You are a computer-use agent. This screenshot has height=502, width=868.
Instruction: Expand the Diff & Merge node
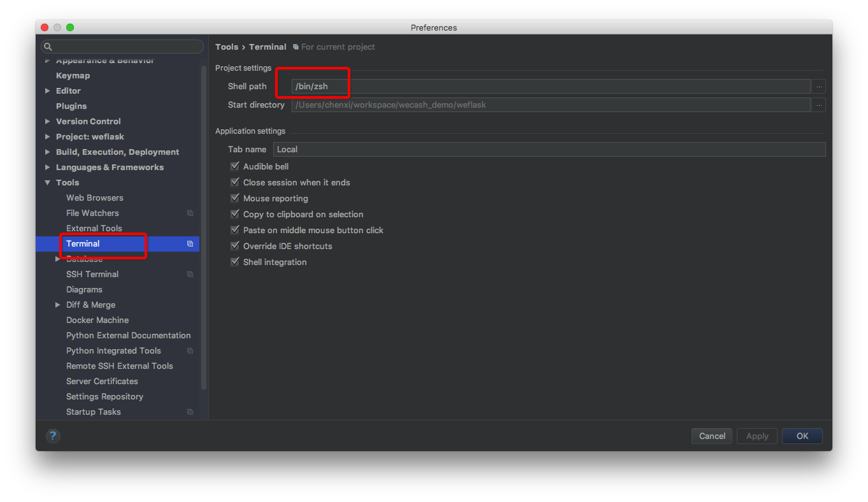click(x=58, y=305)
